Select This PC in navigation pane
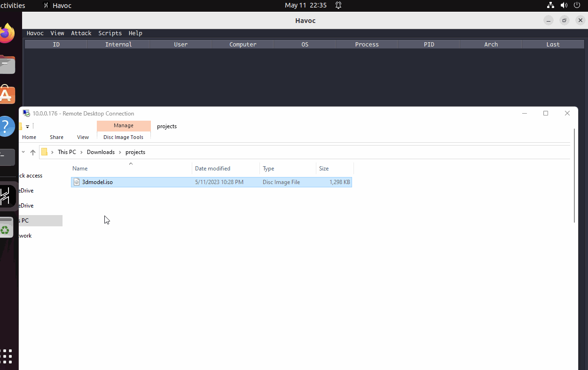 [x=40, y=221]
